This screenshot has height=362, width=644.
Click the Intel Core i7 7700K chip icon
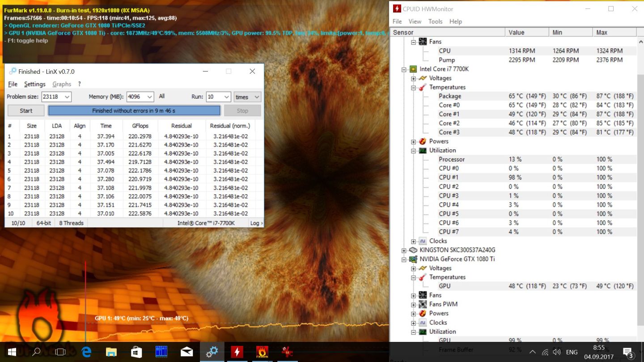(413, 69)
